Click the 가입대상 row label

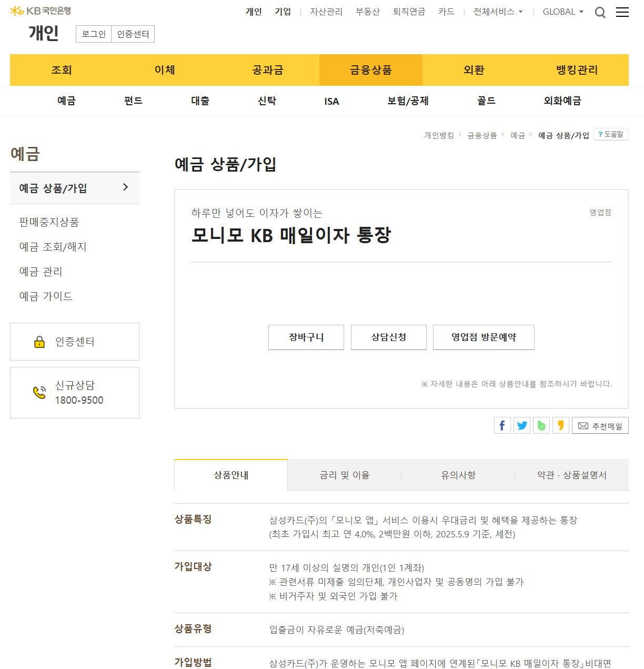pyautogui.click(x=193, y=567)
